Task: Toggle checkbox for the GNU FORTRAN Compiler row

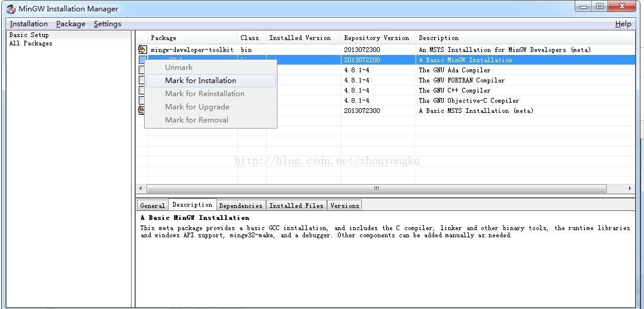Action: pyautogui.click(x=141, y=80)
